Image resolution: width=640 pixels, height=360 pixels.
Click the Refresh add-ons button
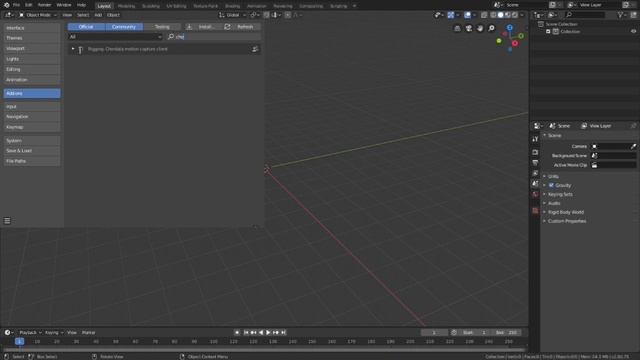coord(241,27)
